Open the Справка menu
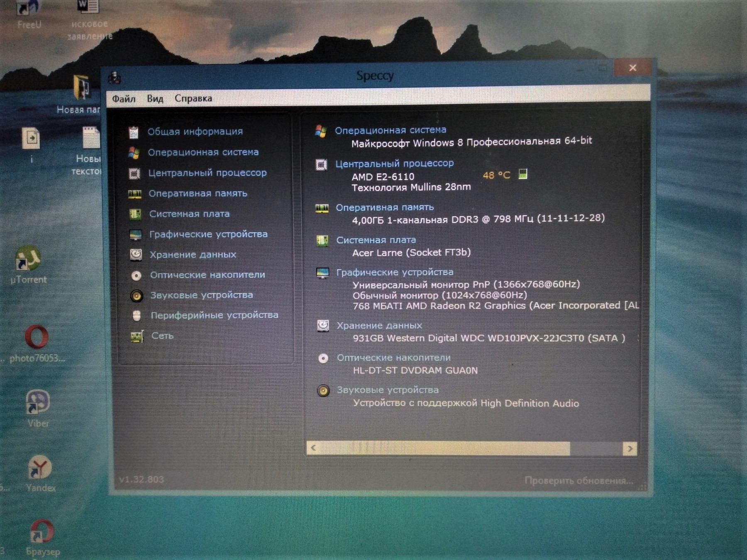747x560 pixels. pyautogui.click(x=193, y=98)
